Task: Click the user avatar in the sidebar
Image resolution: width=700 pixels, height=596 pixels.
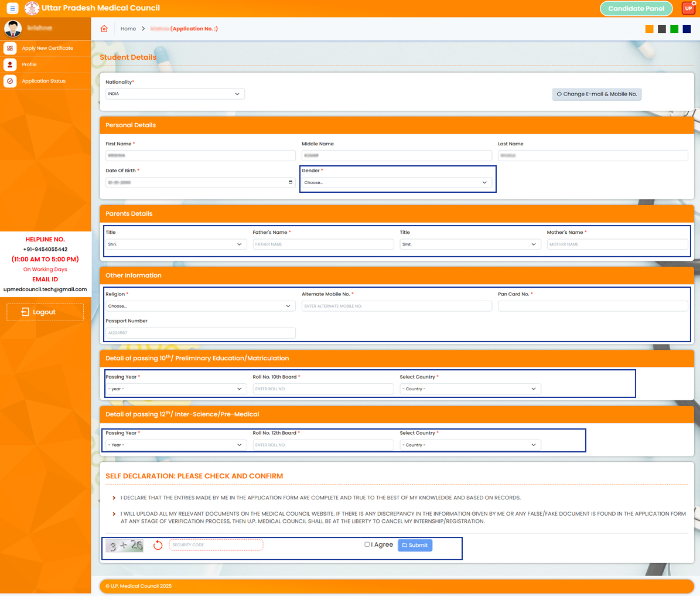Action: pyautogui.click(x=13, y=28)
